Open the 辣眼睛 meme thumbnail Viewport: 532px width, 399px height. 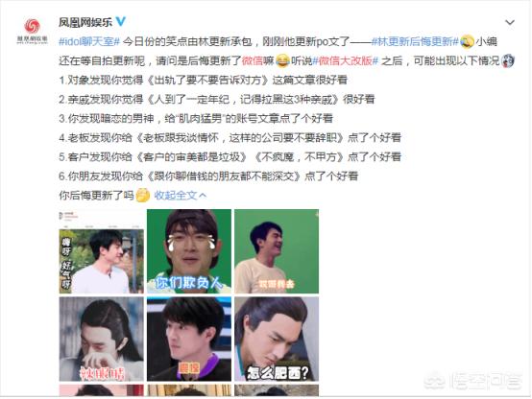[x=102, y=339]
